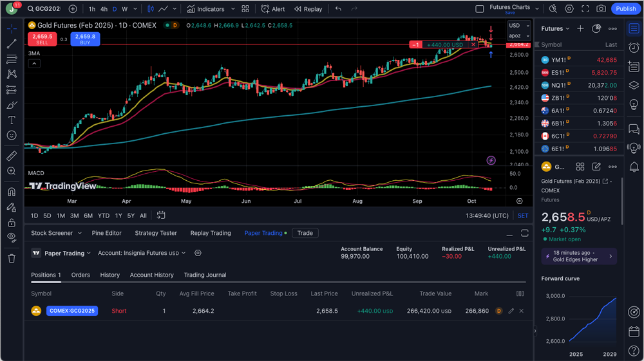Open quick search icon
This screenshot has height=361, width=644.
pyautogui.click(x=553, y=8)
